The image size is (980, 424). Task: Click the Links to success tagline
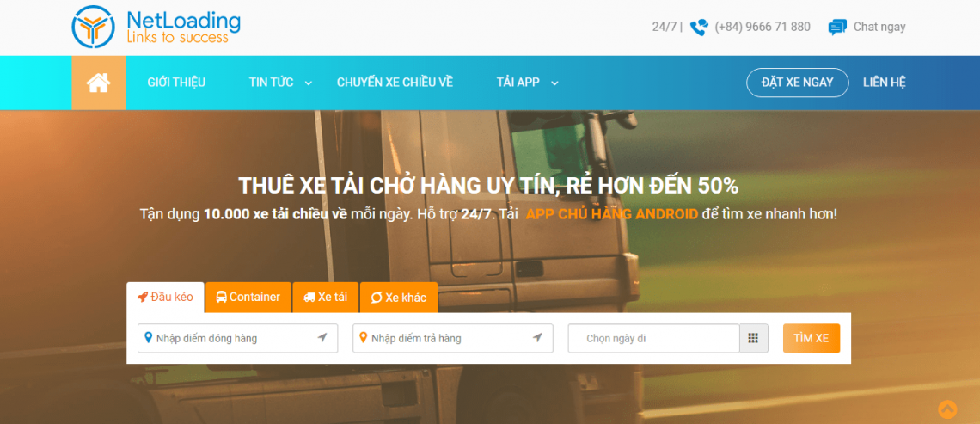click(177, 38)
